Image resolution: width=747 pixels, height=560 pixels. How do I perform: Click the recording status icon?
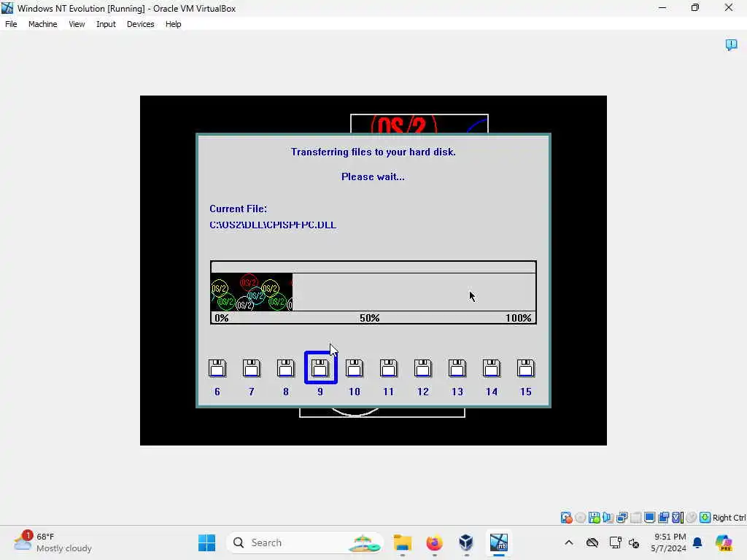(663, 518)
